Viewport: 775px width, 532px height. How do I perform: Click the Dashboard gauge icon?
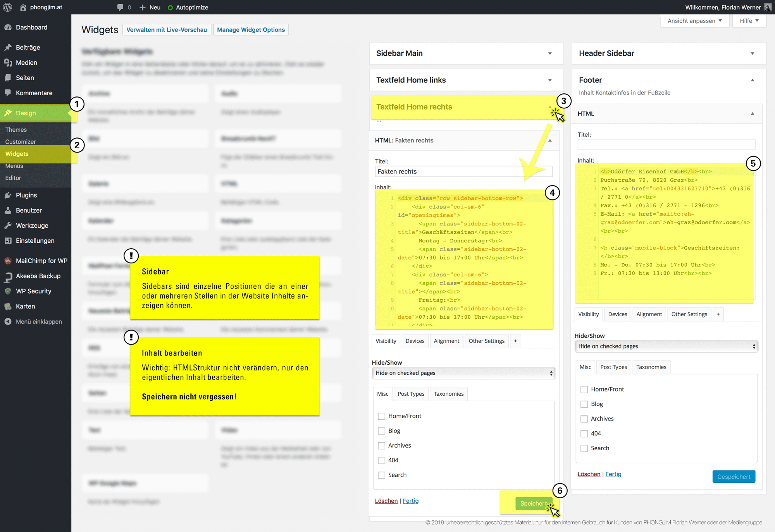point(8,27)
